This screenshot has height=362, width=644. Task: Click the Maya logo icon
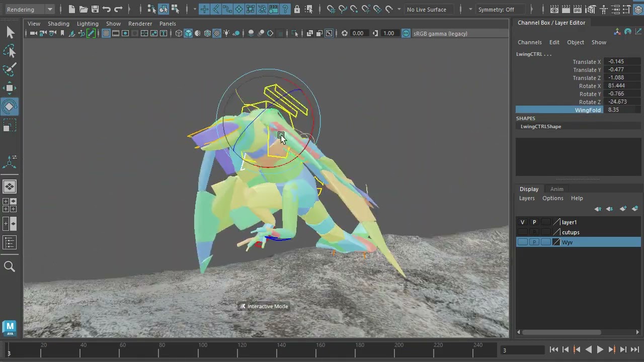10,328
